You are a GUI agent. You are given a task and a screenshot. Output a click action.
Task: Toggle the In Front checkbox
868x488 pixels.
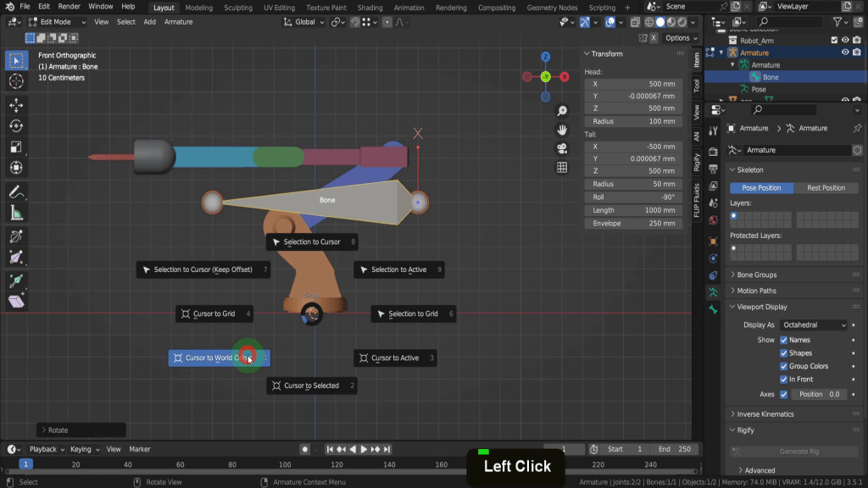click(x=783, y=380)
